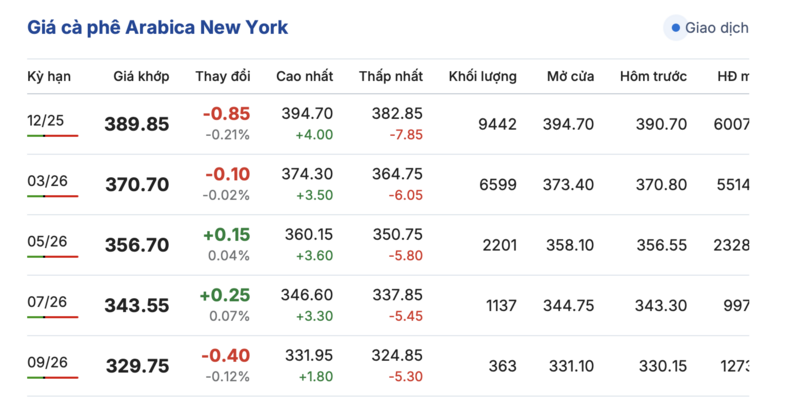
Task: Click the blue dot in Giao dịch badge
Action: tap(676, 28)
